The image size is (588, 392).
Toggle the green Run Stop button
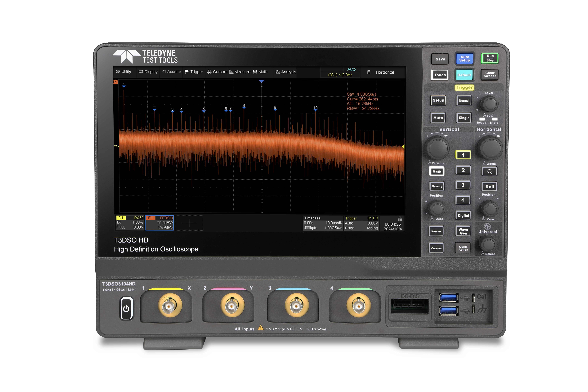coord(490,58)
